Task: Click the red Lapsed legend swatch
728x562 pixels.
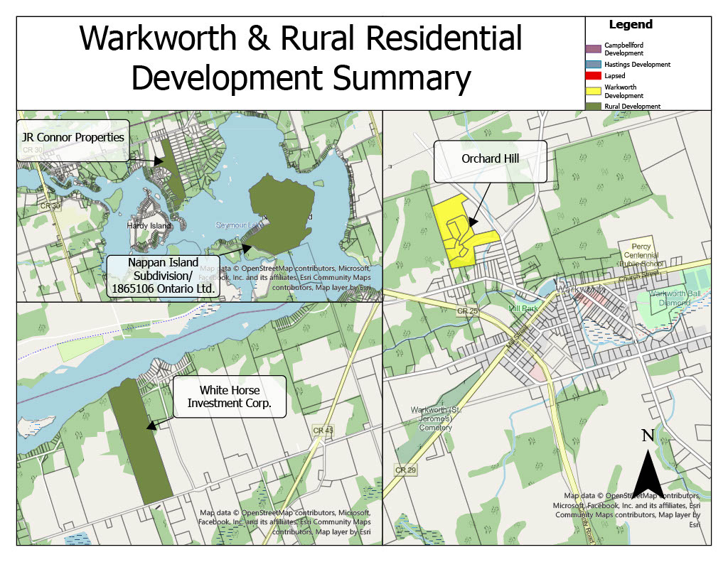Action: tap(594, 75)
